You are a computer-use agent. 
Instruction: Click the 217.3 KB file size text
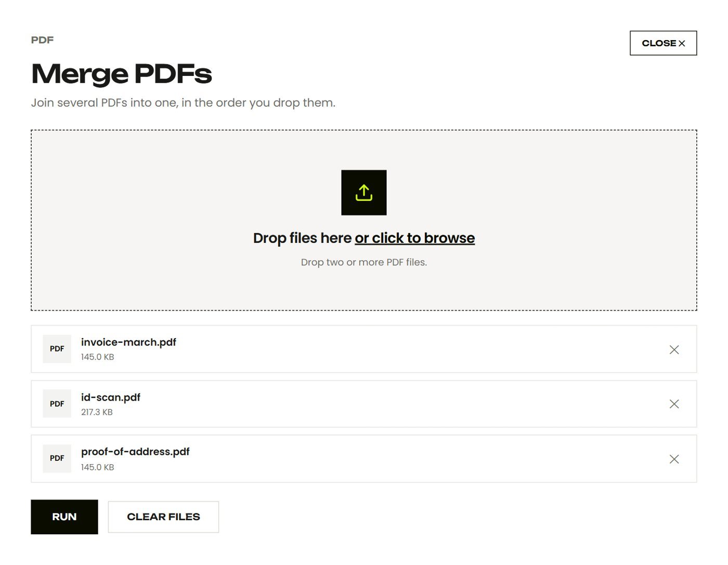click(x=97, y=412)
